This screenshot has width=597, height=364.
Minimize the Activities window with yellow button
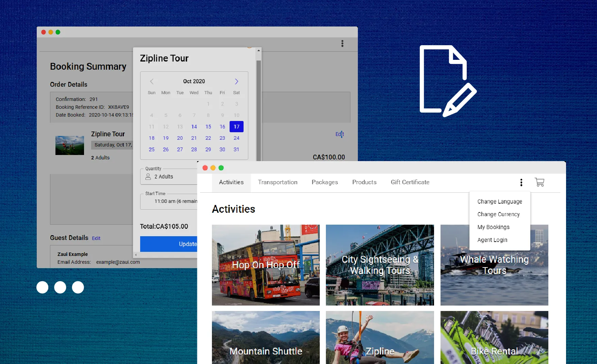(x=213, y=168)
